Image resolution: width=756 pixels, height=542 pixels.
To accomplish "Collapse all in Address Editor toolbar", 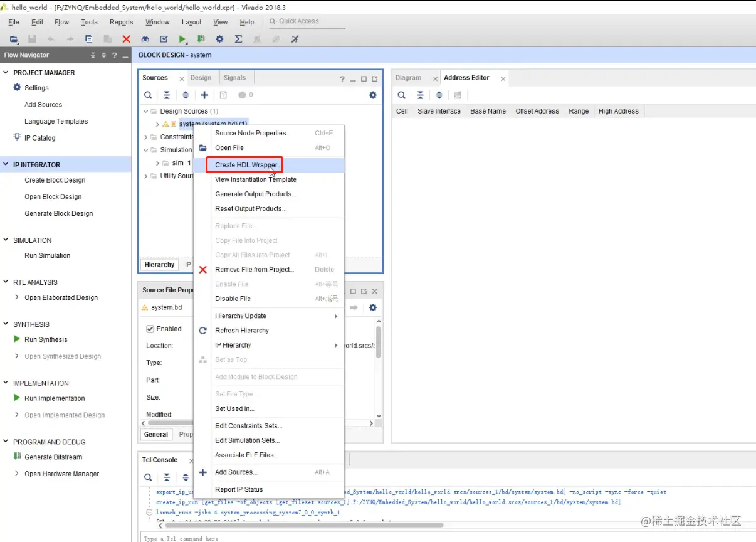I will [420, 95].
